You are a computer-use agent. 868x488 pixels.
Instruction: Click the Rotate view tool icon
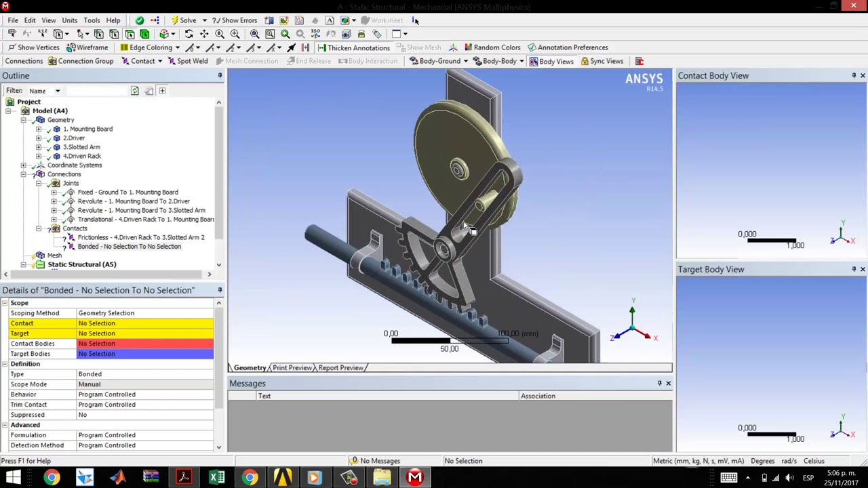pos(189,34)
